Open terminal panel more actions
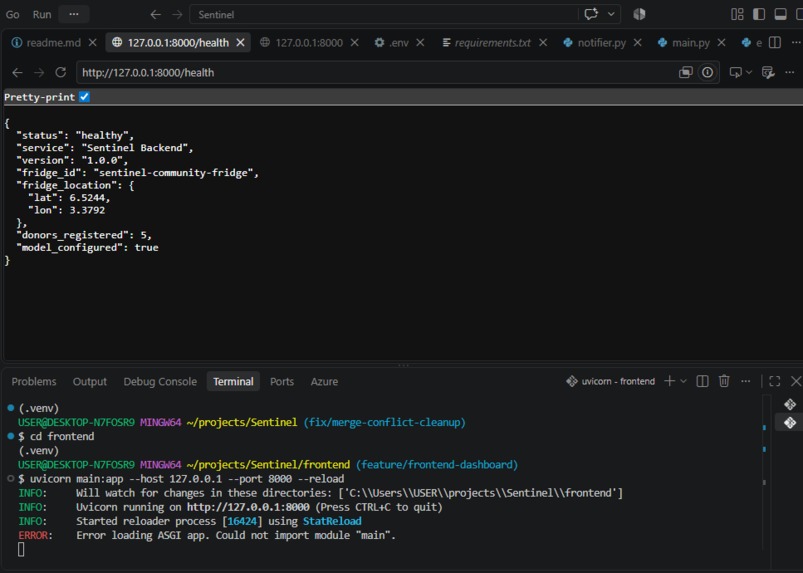 746,381
